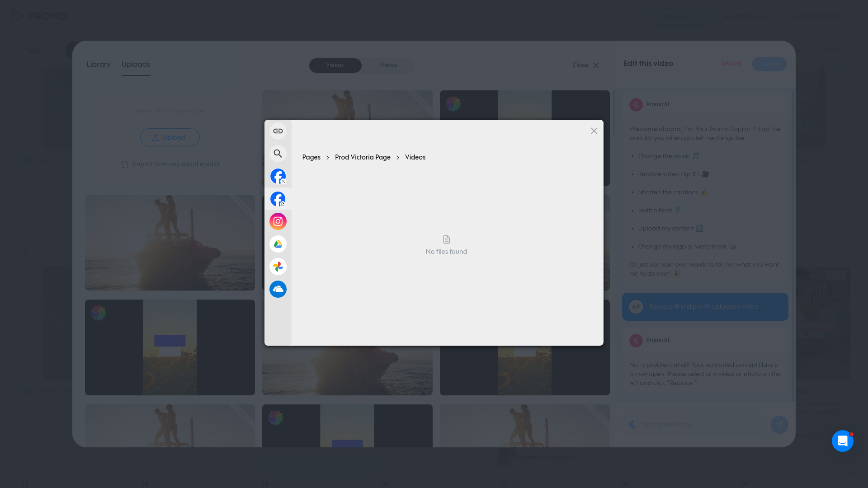Click Replace first clip with uploaded video
868x488 pixels.
point(705,306)
